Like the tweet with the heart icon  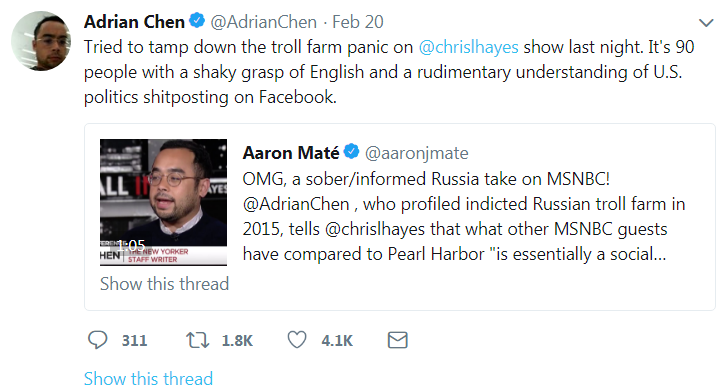(x=297, y=340)
